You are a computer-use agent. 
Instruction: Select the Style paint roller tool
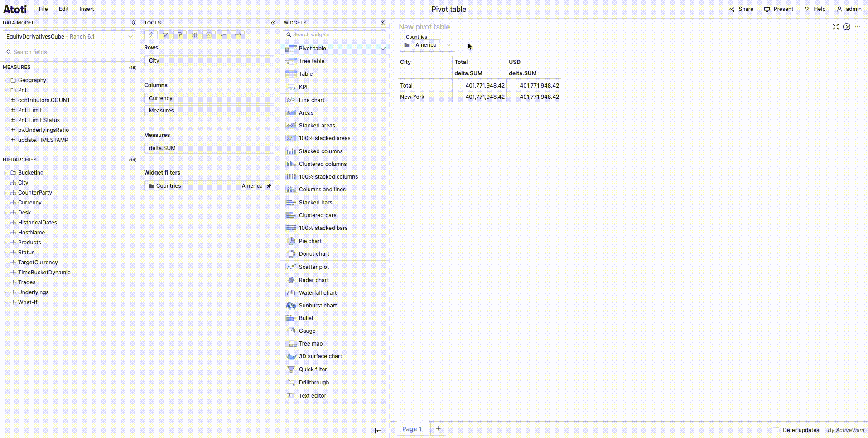(x=180, y=35)
